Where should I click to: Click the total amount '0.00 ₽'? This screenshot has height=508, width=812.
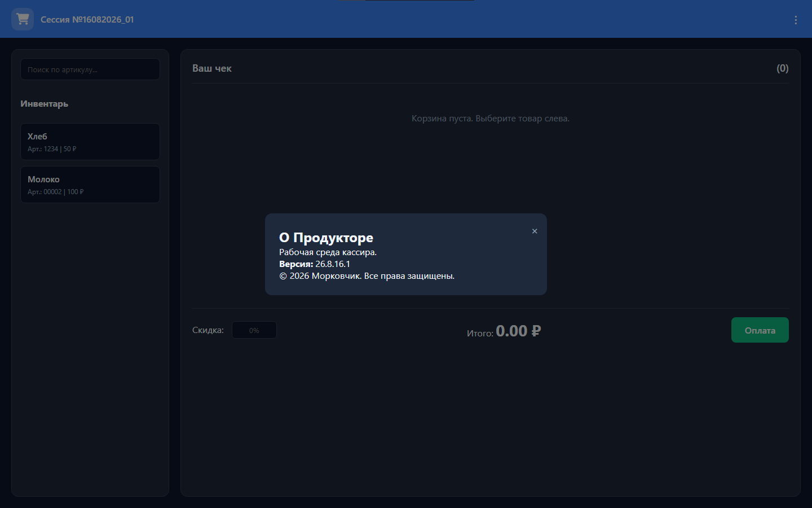click(518, 331)
